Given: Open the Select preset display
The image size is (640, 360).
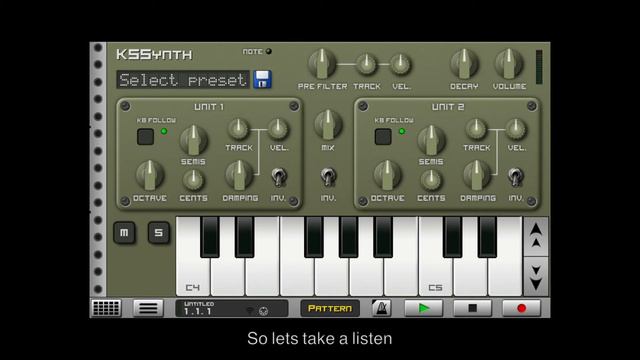Looking at the screenshot, I should (183, 80).
